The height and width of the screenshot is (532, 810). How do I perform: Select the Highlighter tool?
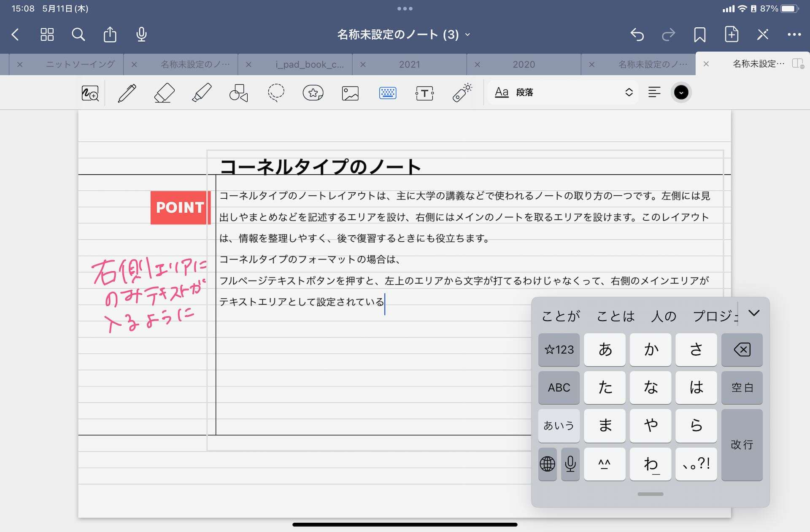202,93
